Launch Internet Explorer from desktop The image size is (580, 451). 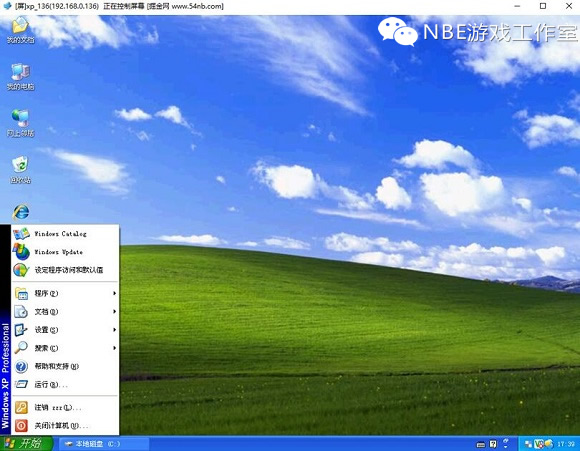(21, 212)
